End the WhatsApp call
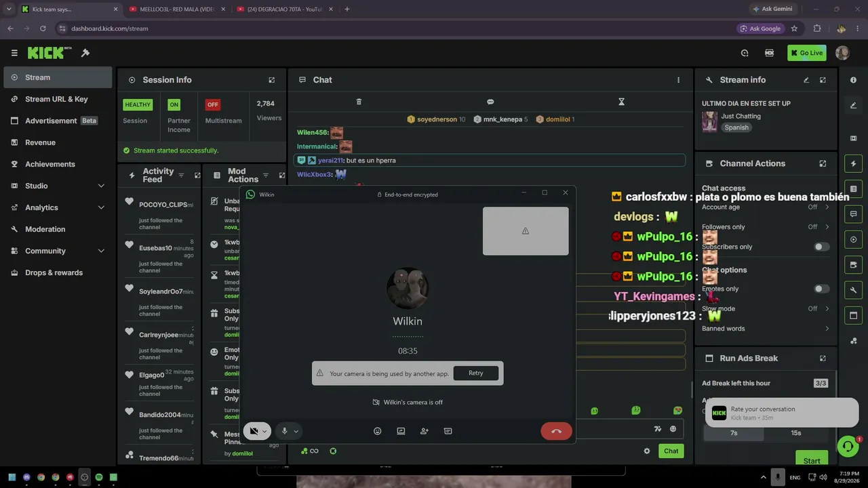The width and height of the screenshot is (868, 488). [556, 431]
